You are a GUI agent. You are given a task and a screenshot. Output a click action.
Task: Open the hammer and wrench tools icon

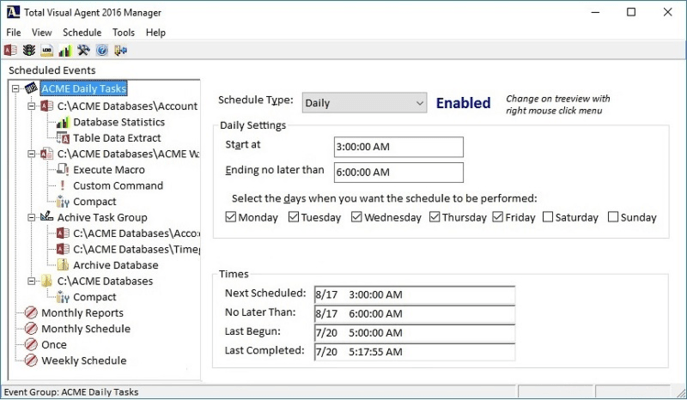click(x=83, y=50)
